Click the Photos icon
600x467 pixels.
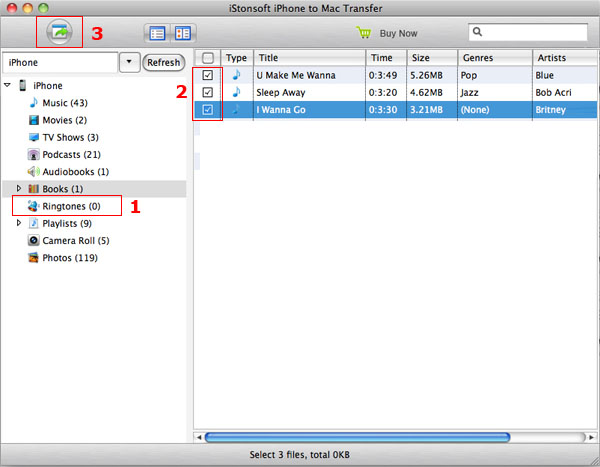(34, 258)
